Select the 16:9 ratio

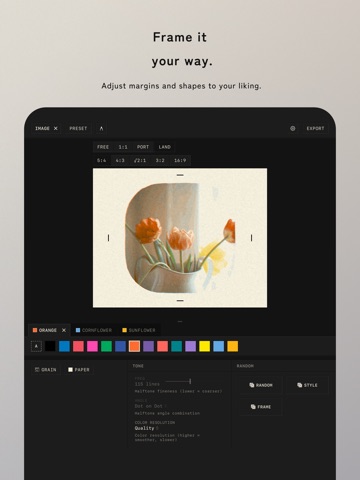[180, 160]
